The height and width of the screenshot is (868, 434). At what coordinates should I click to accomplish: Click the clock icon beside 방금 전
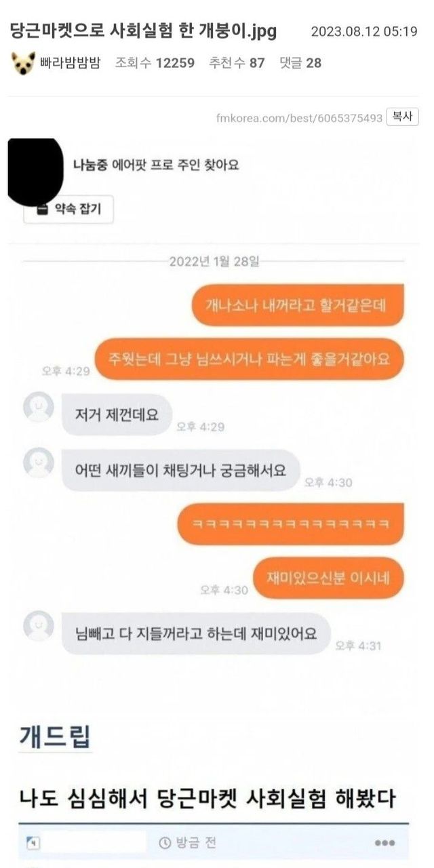165,844
